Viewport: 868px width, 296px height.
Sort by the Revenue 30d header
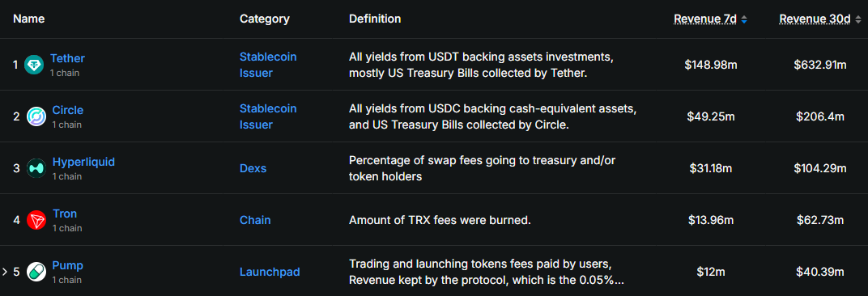(x=815, y=19)
